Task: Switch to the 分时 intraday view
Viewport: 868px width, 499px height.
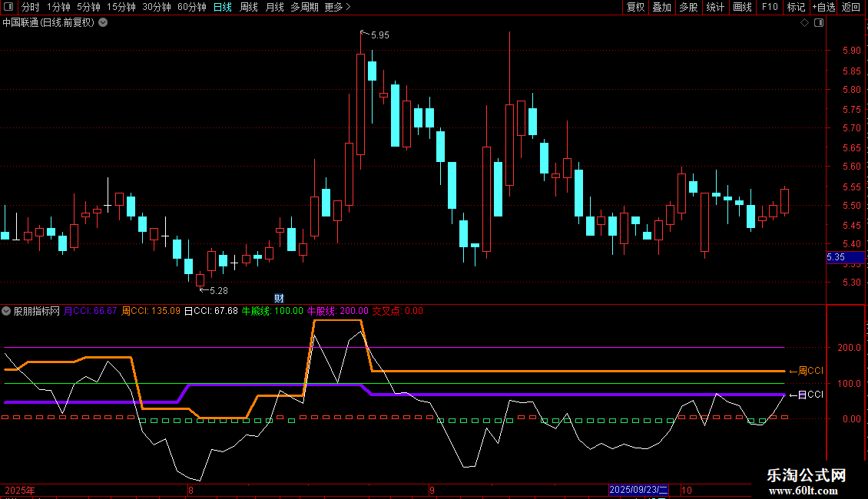Action: [x=31, y=7]
